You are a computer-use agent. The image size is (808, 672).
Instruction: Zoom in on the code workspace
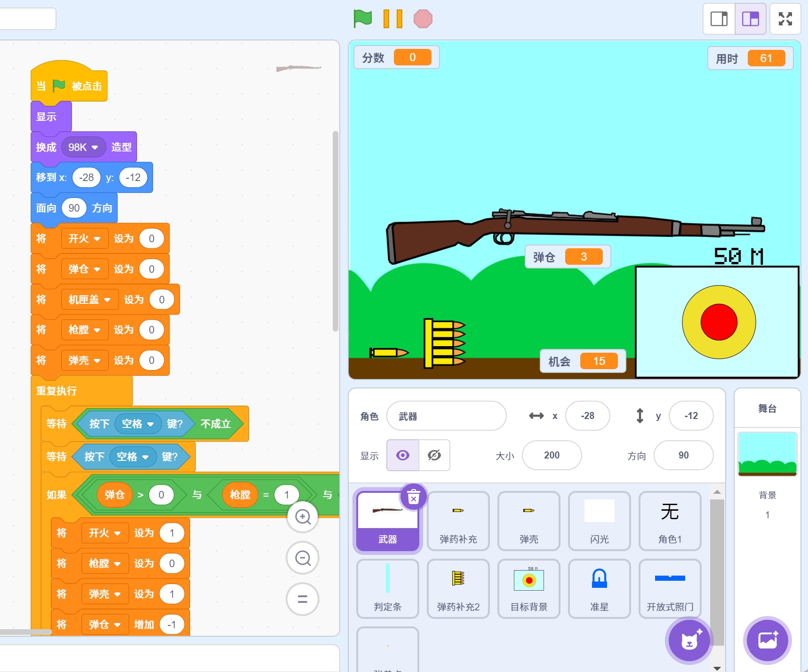[x=303, y=517]
